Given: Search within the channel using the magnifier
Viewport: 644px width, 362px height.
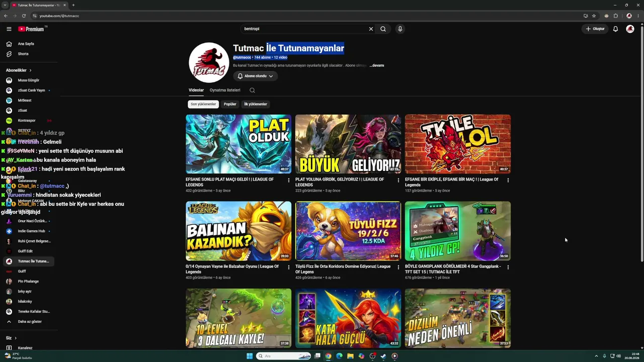Looking at the screenshot, I should coord(252,90).
